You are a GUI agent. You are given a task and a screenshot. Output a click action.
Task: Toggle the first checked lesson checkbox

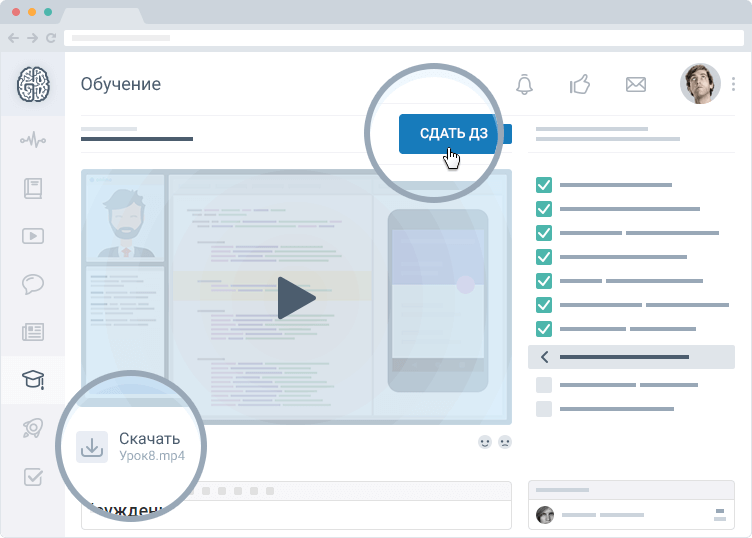click(544, 185)
